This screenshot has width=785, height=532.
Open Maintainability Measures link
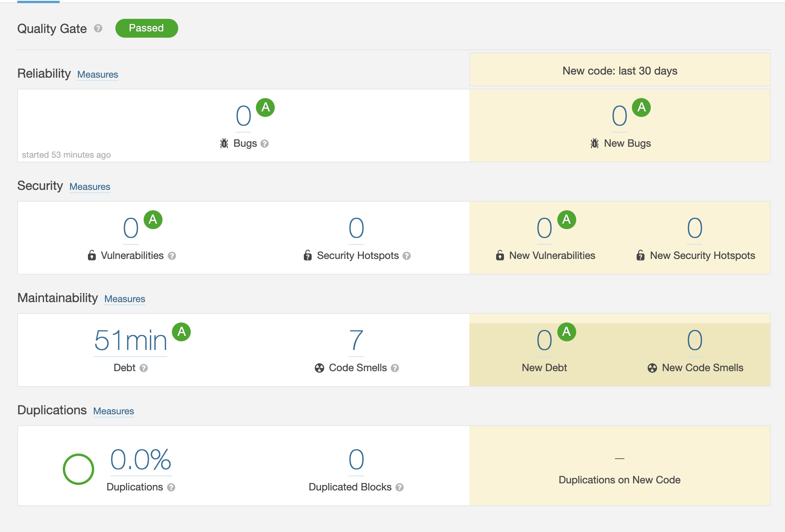coord(125,299)
